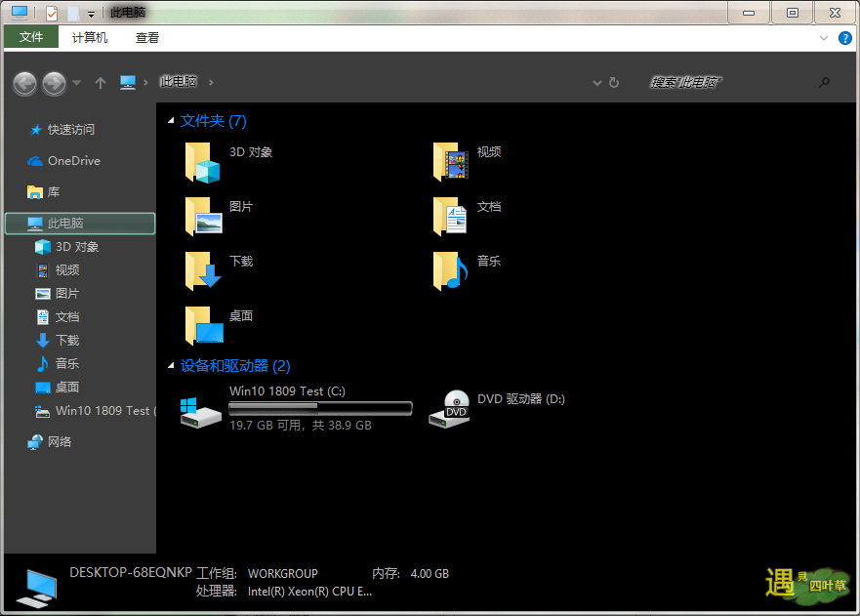Refresh the current location
Image resolution: width=860 pixels, height=616 pixels.
(x=614, y=82)
